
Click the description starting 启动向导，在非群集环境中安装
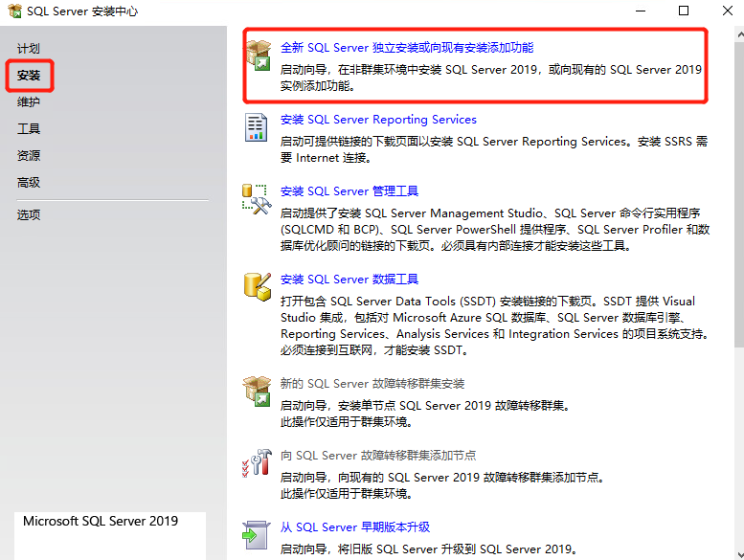point(490,78)
